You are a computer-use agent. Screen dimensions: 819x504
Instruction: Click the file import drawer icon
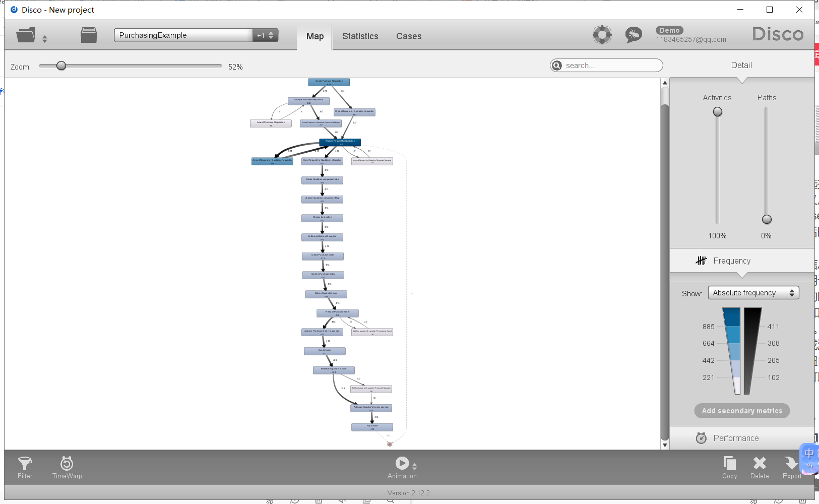pos(89,34)
